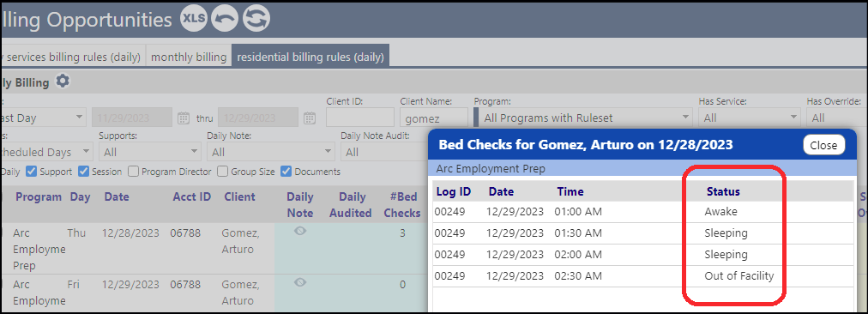Click bed checks count 3 for 12/28/2023

click(x=402, y=233)
